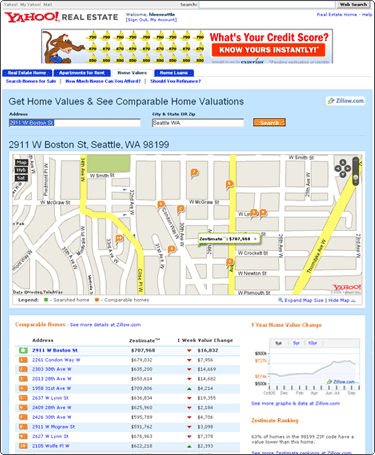Open Real Estate Home link at top right
Screen dimensions: 375x455
pos(337,15)
